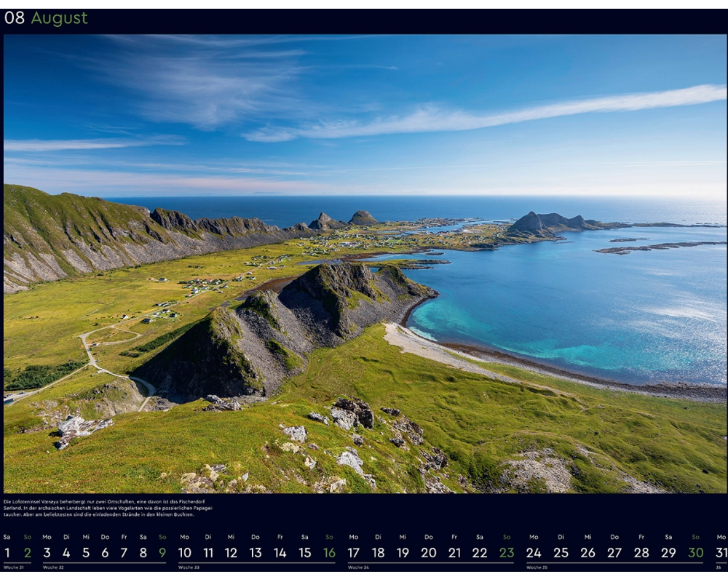
Task: Click the "Woche 33" week label
Action: (188, 567)
